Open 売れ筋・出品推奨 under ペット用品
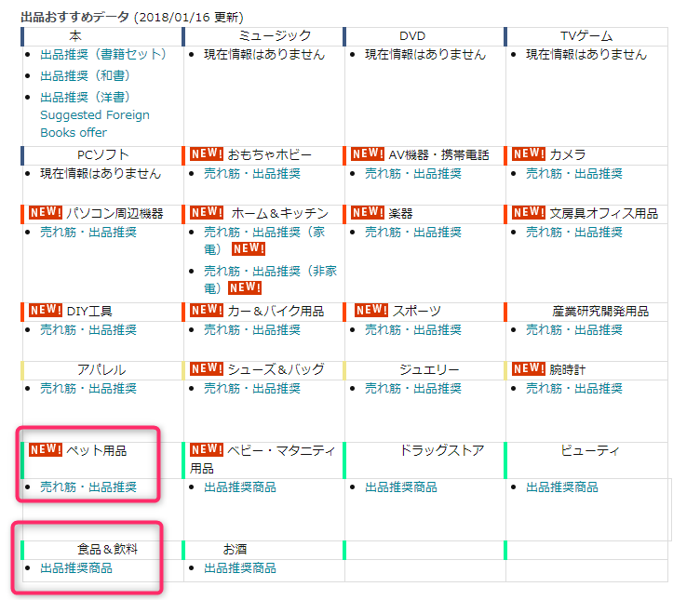The image size is (700, 600). [x=88, y=487]
